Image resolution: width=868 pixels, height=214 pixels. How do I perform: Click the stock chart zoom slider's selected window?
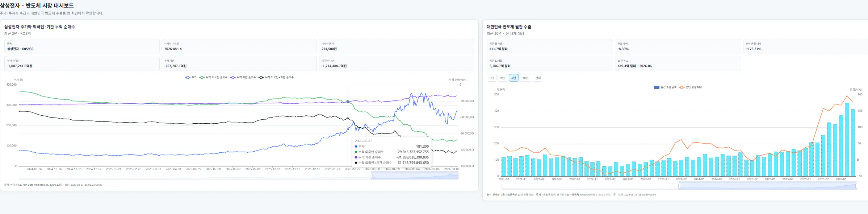pyautogui.click(x=415, y=176)
